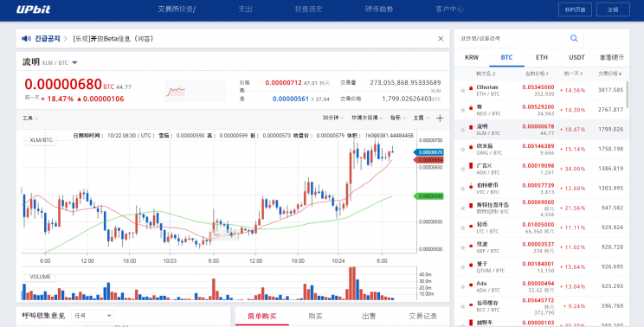Open the chart tools dropdown

(30, 119)
